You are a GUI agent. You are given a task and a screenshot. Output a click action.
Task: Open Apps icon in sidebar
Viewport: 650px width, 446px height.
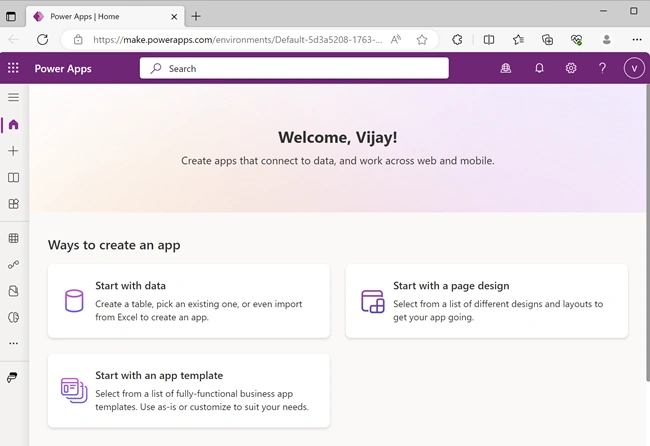click(13, 204)
